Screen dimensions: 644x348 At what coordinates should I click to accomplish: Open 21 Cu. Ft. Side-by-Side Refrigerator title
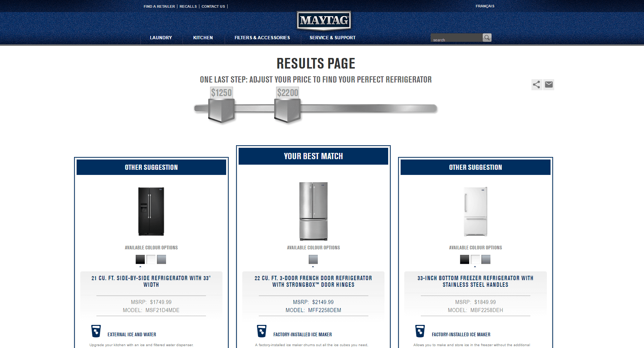click(151, 281)
